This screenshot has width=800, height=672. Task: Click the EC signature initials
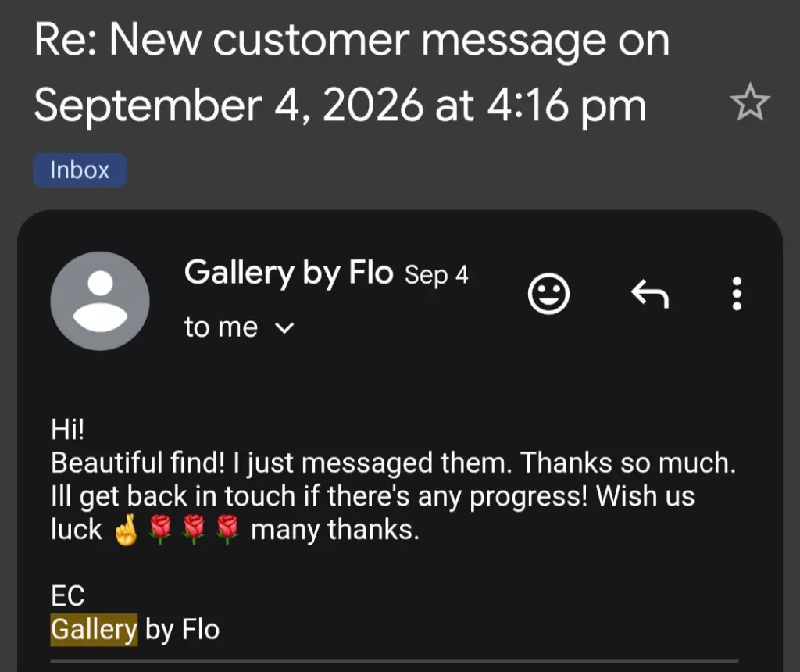pyautogui.click(x=67, y=596)
